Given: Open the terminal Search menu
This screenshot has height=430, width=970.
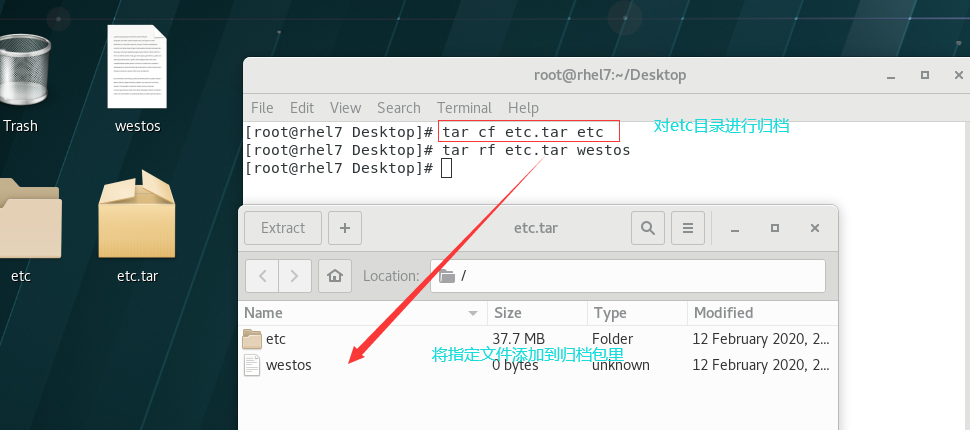Looking at the screenshot, I should point(399,108).
